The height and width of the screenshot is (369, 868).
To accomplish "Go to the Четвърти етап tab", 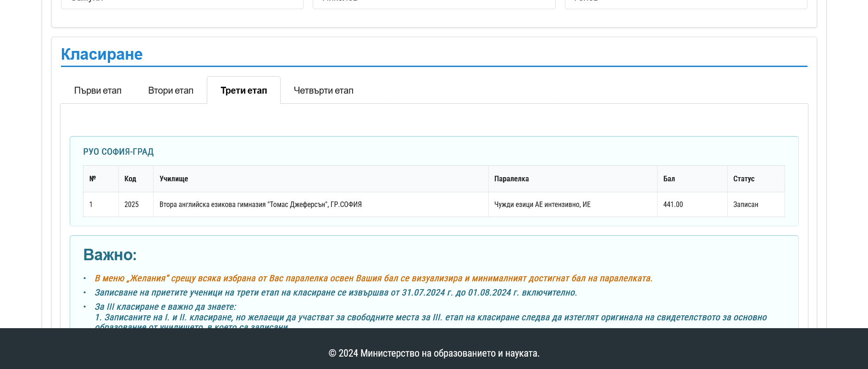I will click(323, 90).
